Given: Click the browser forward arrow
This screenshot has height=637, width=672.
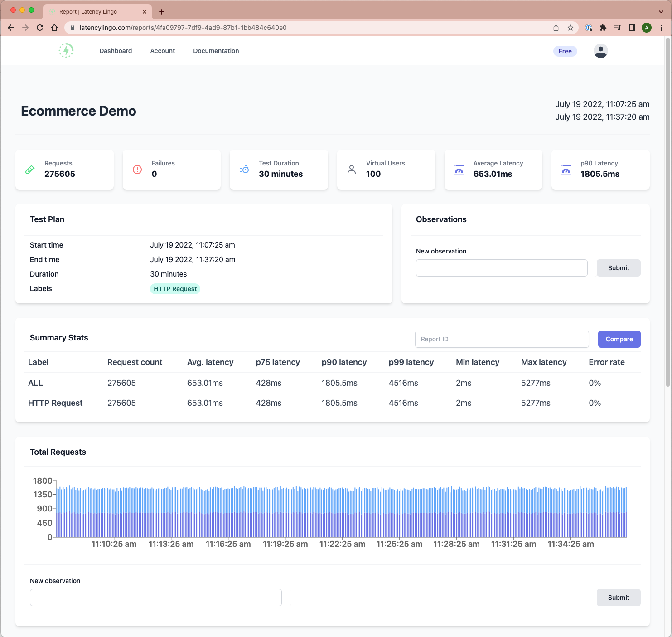Looking at the screenshot, I should pyautogui.click(x=25, y=28).
